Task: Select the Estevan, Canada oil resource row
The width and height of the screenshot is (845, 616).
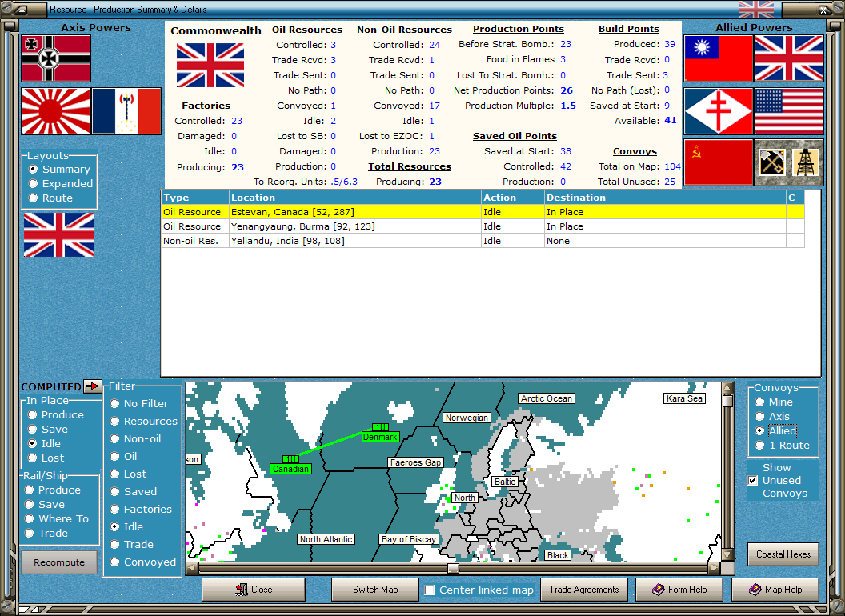Action: [x=483, y=212]
